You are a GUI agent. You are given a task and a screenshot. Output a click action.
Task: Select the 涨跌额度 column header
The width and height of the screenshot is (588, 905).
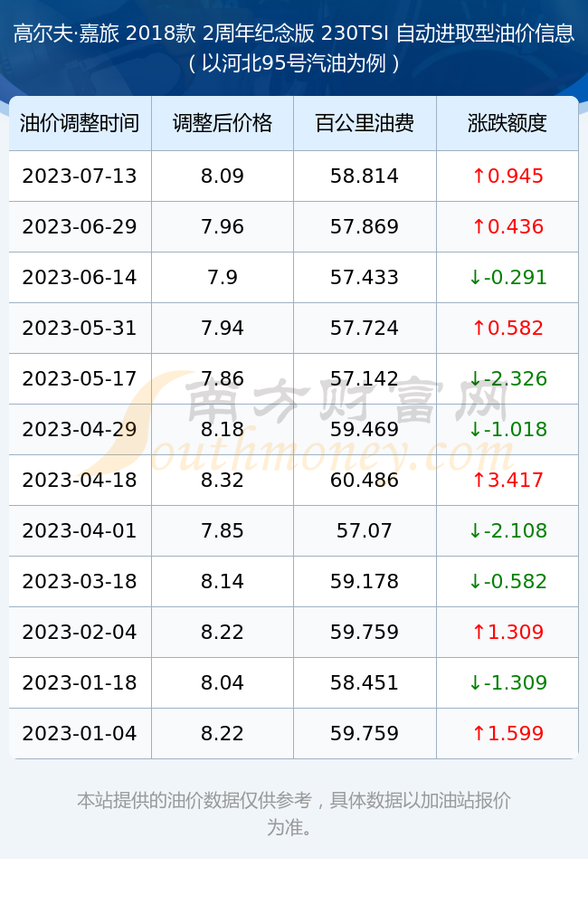click(x=507, y=123)
